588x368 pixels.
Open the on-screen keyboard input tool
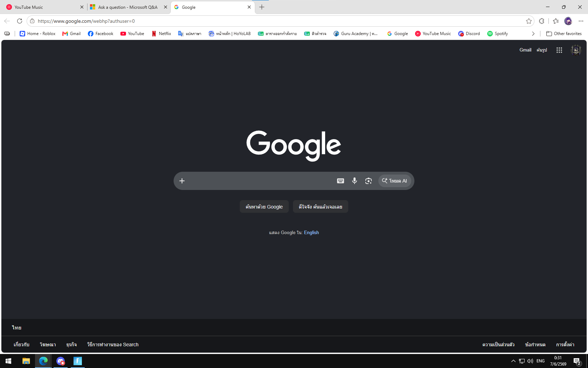tap(341, 181)
